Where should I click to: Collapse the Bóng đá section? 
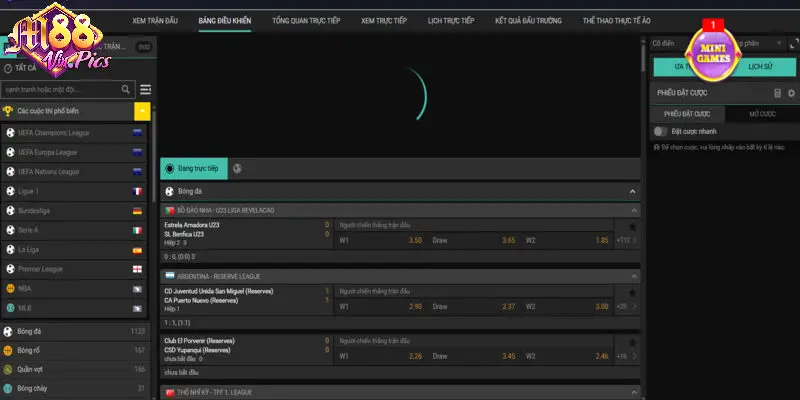pos(632,191)
